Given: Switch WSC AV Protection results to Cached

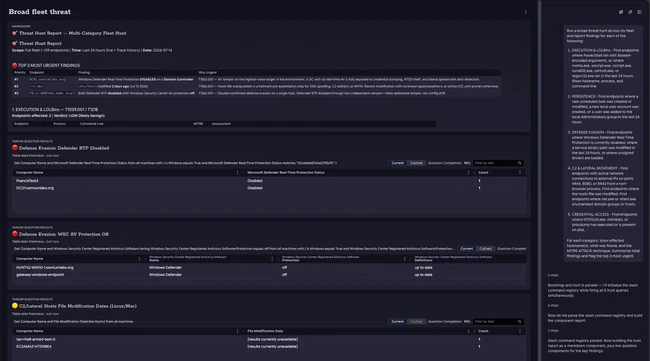Looking at the screenshot, I should [485, 249].
